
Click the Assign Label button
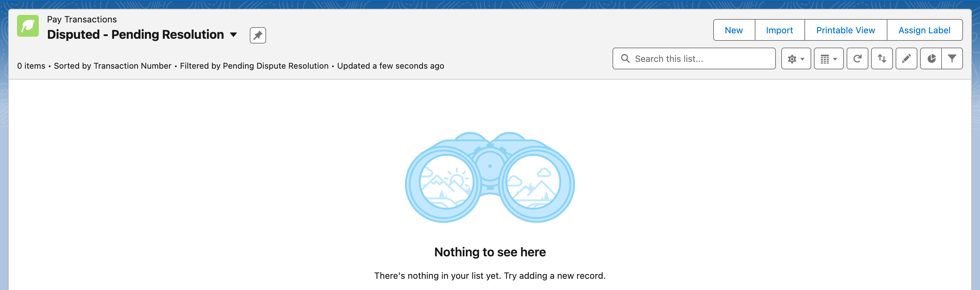[x=925, y=30]
